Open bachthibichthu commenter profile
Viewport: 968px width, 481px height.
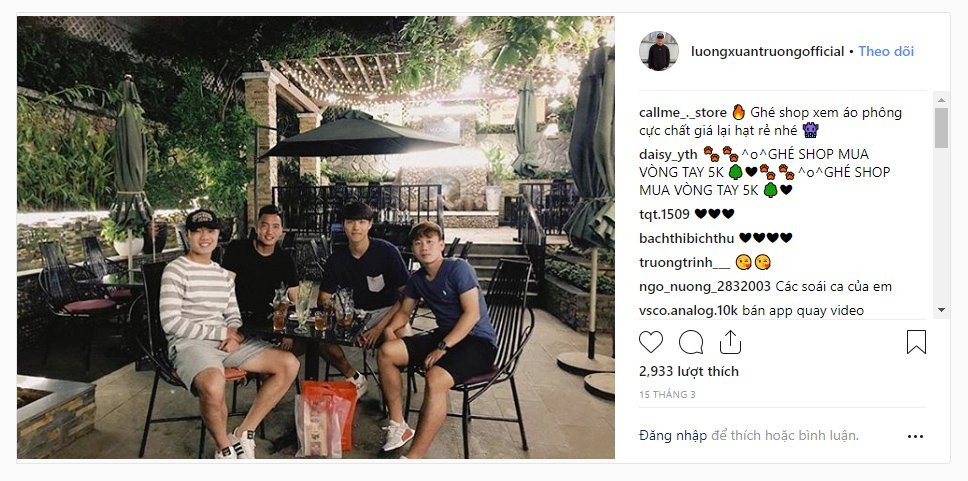point(687,238)
